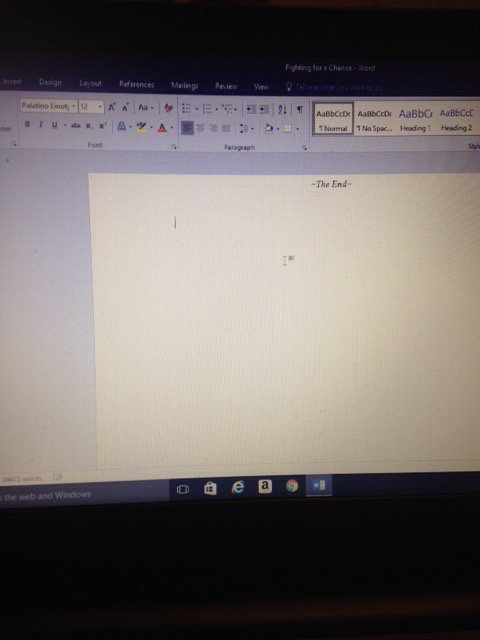Apply the Normal style
The height and width of the screenshot is (640, 480).
(x=333, y=119)
